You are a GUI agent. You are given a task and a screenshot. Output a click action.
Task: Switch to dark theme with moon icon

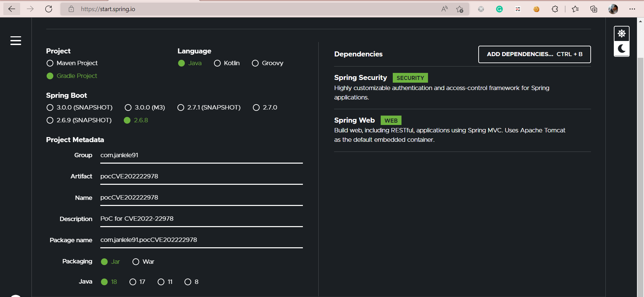622,49
